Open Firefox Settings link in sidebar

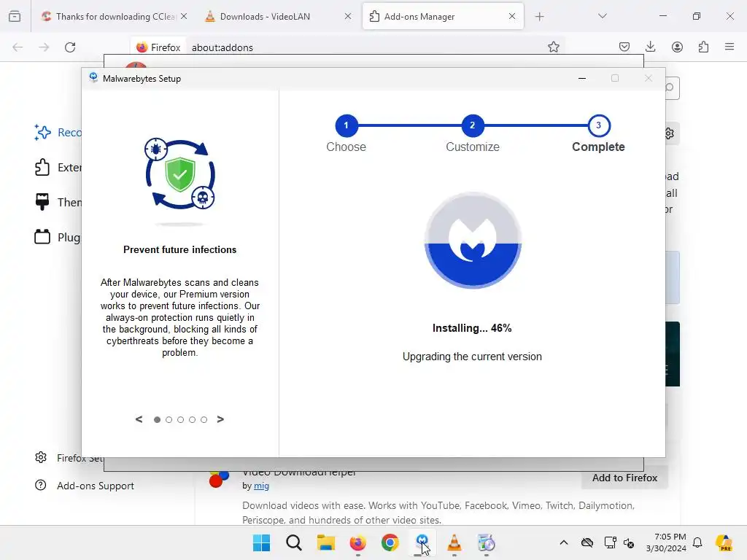tap(69, 458)
